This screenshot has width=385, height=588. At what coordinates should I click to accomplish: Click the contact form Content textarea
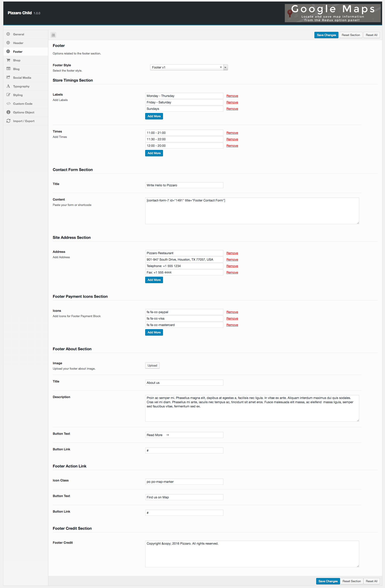(252, 211)
